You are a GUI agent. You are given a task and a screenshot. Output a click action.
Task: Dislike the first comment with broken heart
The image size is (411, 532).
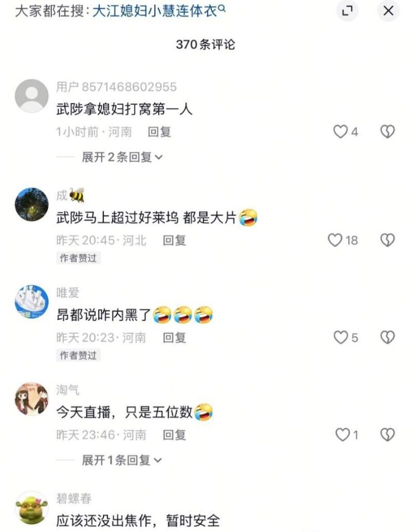click(x=387, y=131)
